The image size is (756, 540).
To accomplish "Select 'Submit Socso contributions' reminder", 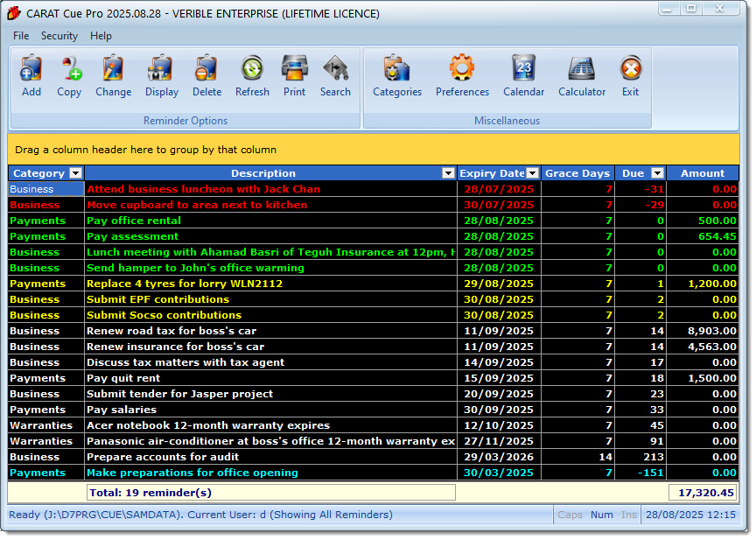I will (x=373, y=315).
